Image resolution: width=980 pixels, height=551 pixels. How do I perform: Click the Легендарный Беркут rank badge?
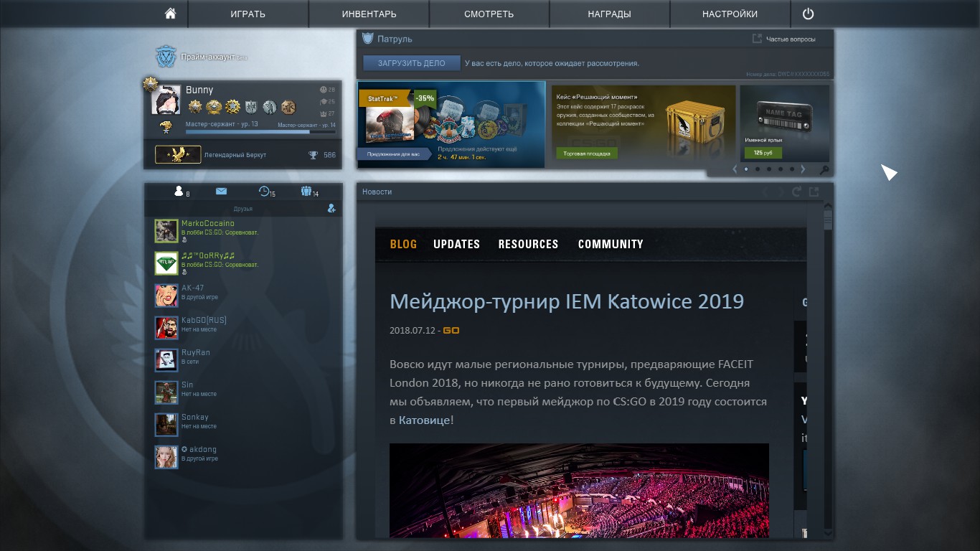[178, 154]
